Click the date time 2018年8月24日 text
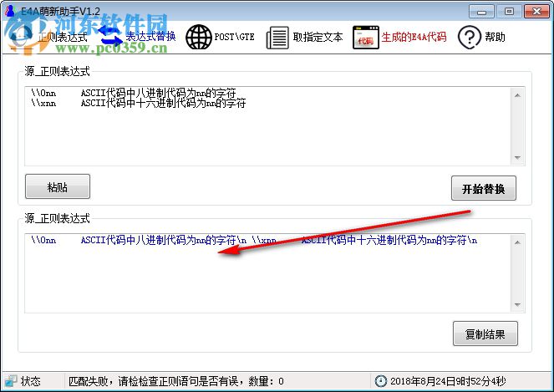The image size is (554, 392). coord(448,381)
